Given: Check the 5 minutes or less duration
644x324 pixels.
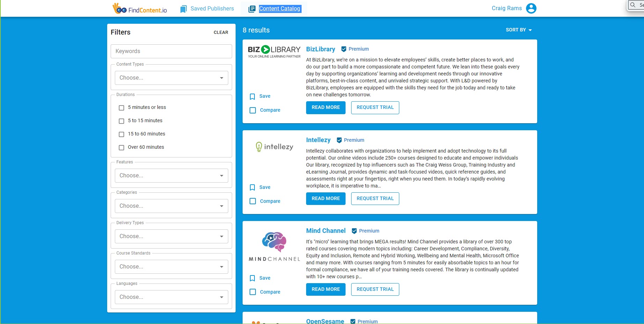Looking at the screenshot, I should pyautogui.click(x=121, y=108).
